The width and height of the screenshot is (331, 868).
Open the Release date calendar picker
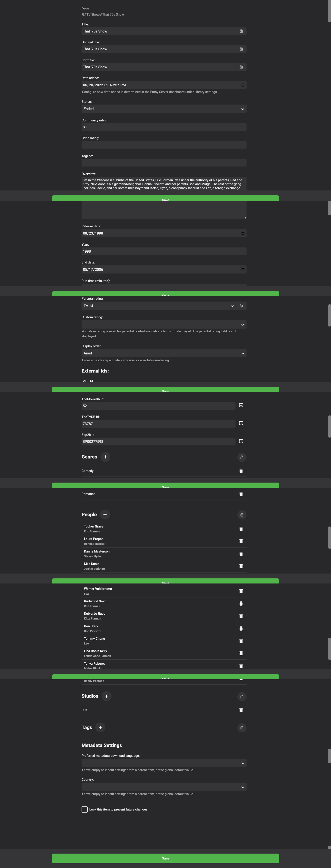tap(243, 233)
